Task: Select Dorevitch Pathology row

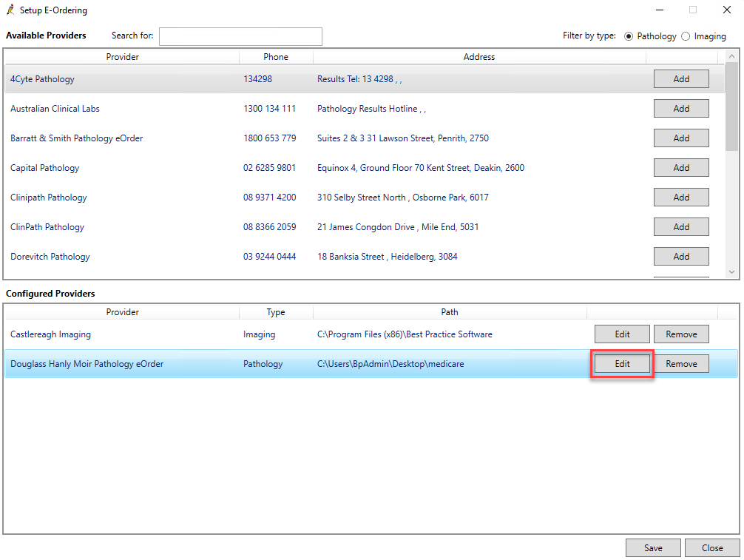Action: pos(365,256)
